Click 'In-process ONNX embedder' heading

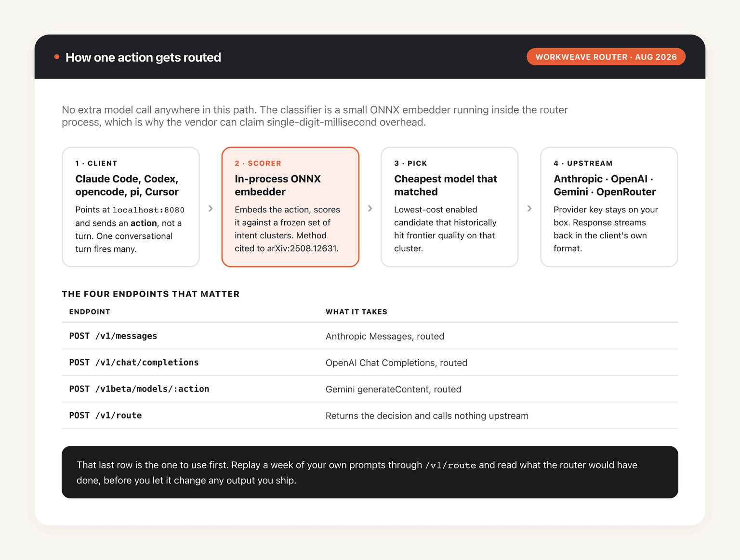[277, 185]
